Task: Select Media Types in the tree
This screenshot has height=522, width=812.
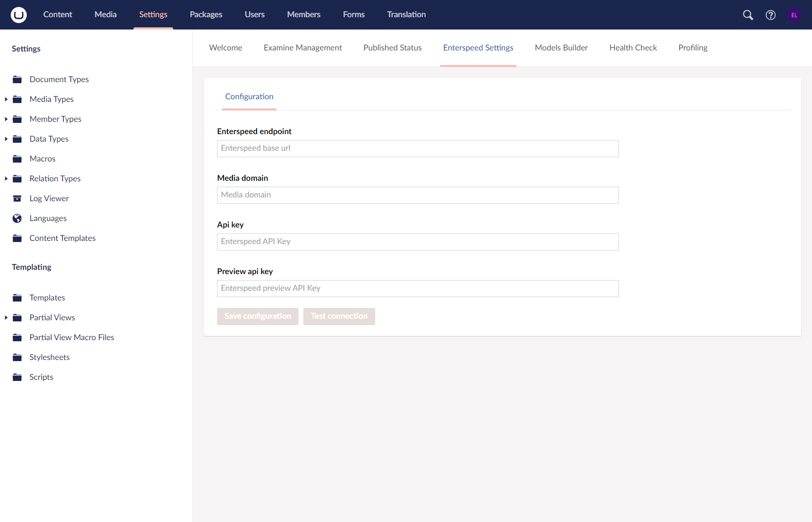Action: click(x=51, y=99)
